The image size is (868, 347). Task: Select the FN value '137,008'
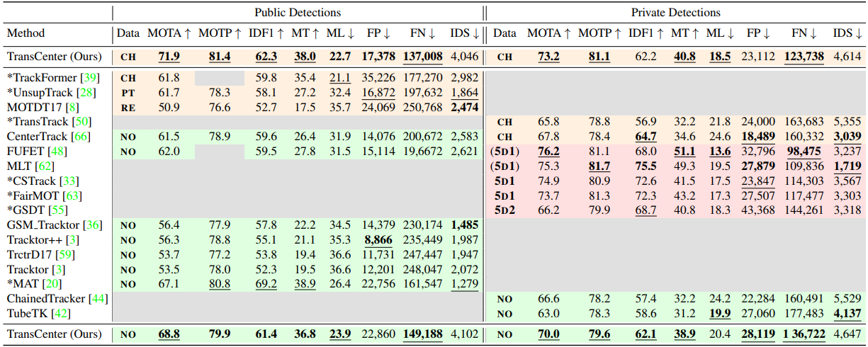click(422, 55)
